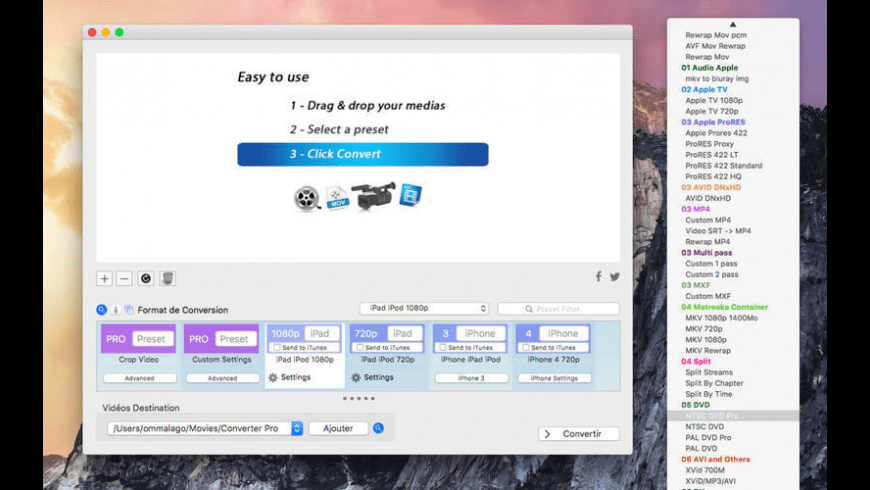This screenshot has width=870, height=490.
Task: Add media with the plus button
Action: (x=104, y=278)
